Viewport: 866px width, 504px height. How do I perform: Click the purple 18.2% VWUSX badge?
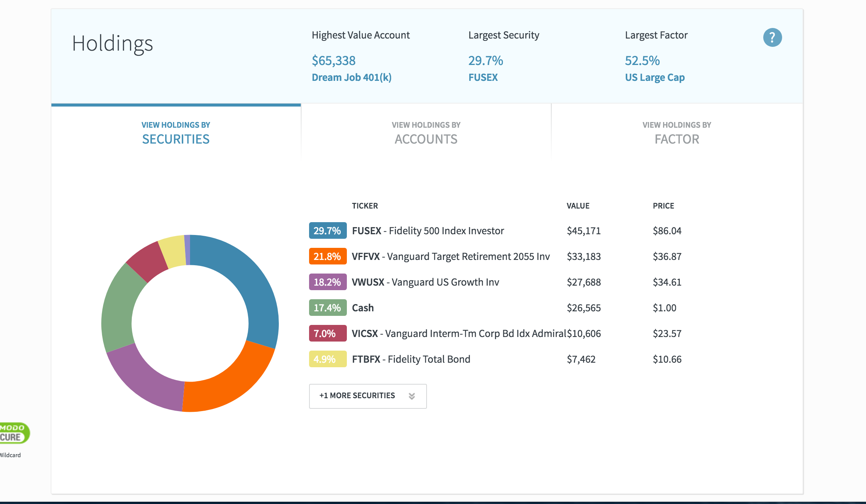click(x=328, y=282)
